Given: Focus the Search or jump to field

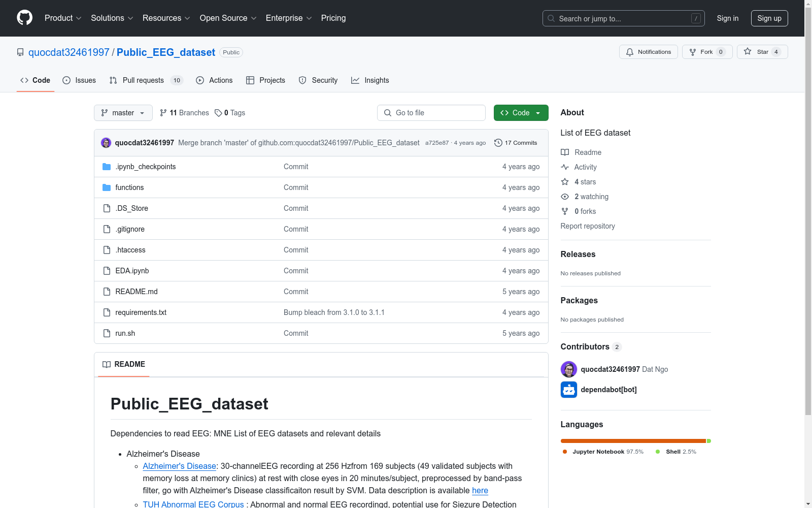Looking at the screenshot, I should click(x=623, y=18).
